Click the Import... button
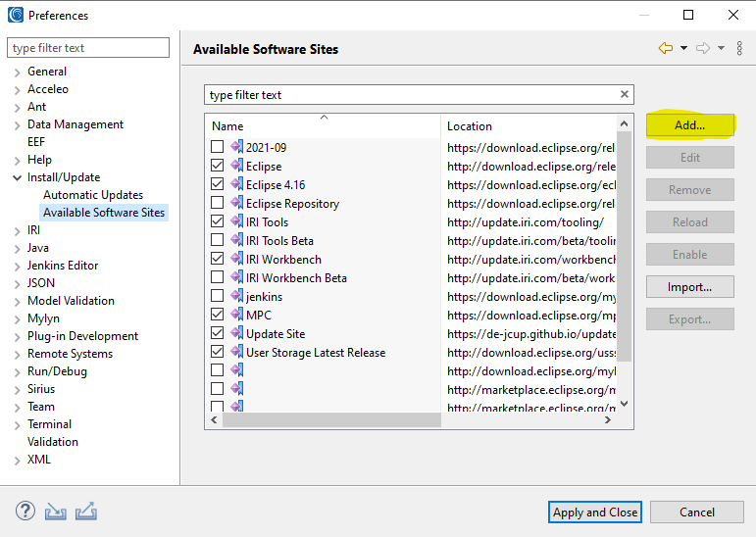The image size is (756, 537). pyautogui.click(x=690, y=287)
